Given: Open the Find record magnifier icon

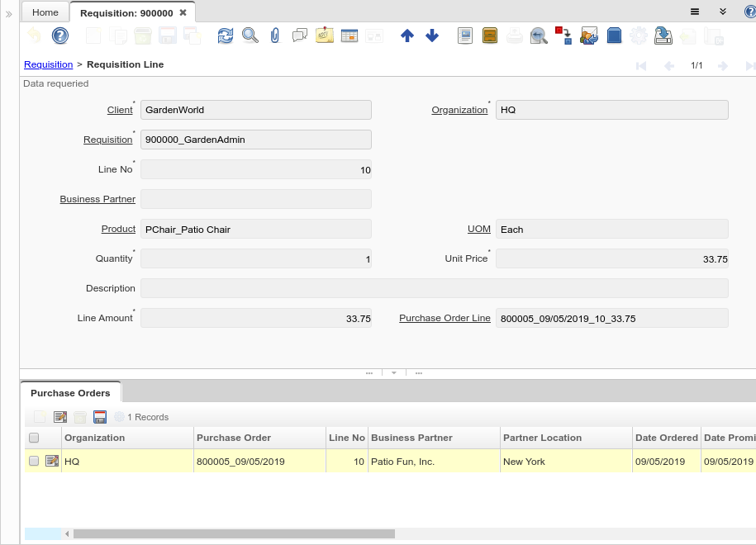Looking at the screenshot, I should tap(250, 36).
